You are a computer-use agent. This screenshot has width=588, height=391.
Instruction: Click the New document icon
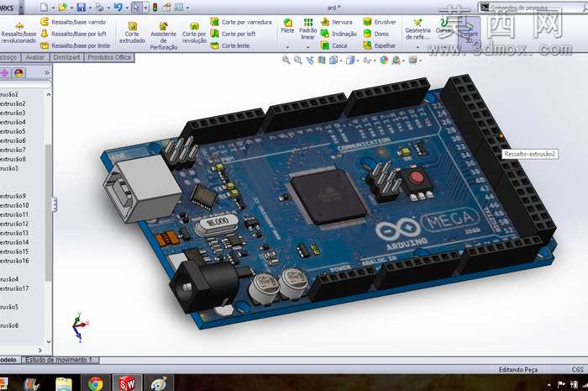pos(45,7)
